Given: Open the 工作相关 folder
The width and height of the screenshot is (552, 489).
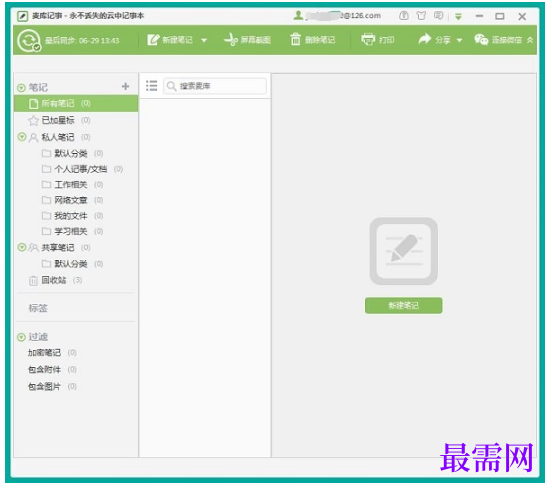Looking at the screenshot, I should click(71, 185).
